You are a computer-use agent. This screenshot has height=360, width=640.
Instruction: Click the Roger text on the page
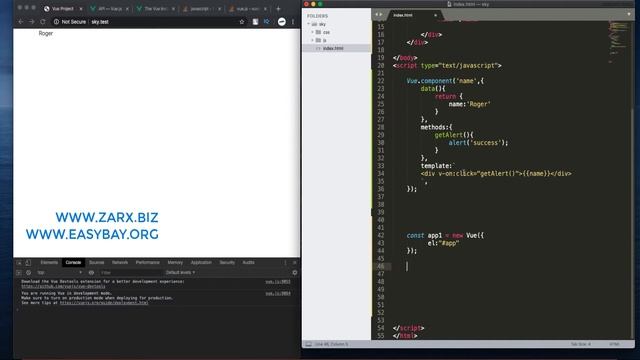point(46,33)
